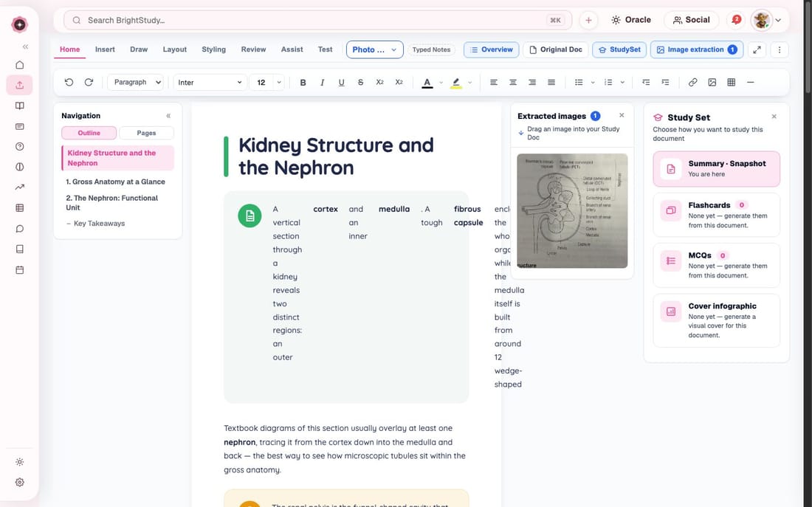This screenshot has width=812, height=507.
Task: Collapse the Navigation panel
Action: [168, 115]
